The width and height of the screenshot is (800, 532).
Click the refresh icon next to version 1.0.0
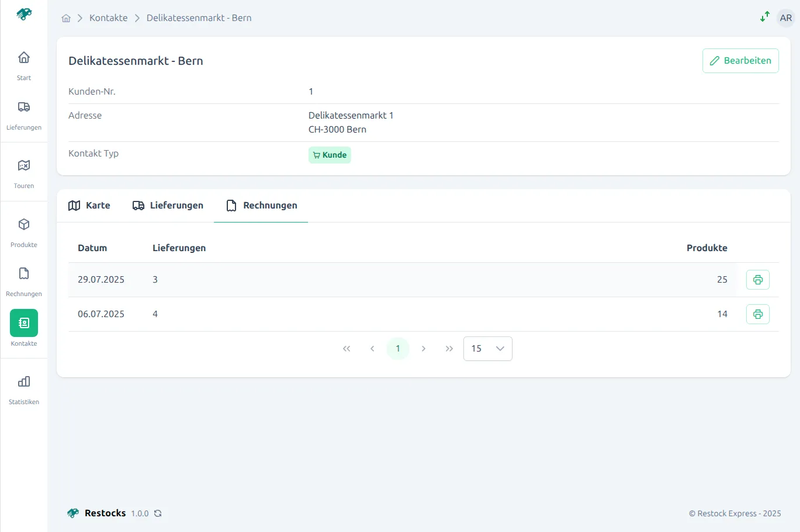pos(157,513)
